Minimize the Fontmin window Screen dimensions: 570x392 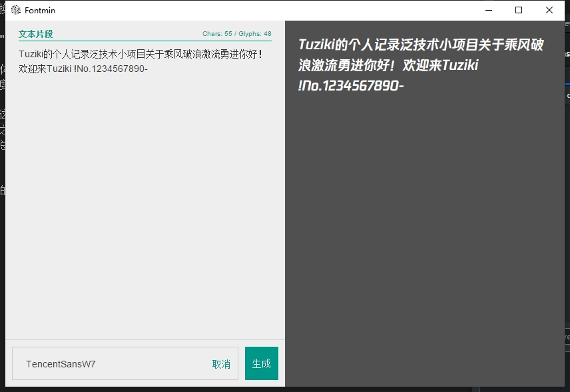click(489, 10)
